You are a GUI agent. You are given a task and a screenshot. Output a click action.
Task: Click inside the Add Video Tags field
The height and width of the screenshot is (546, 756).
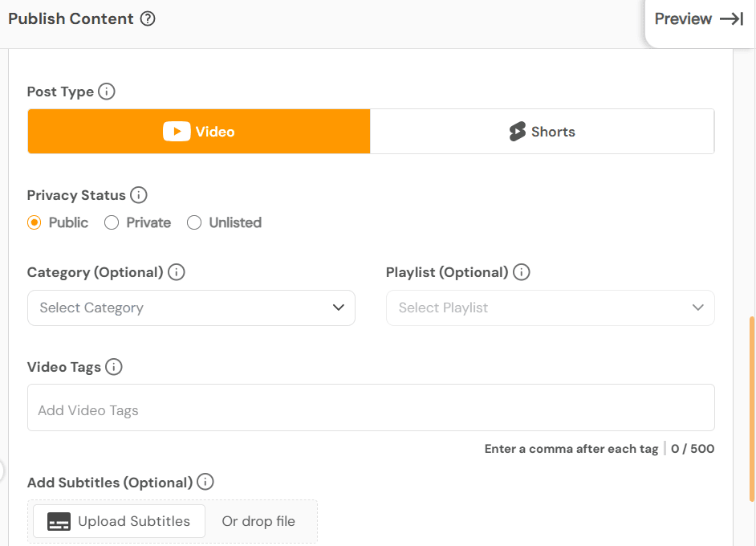(x=371, y=410)
